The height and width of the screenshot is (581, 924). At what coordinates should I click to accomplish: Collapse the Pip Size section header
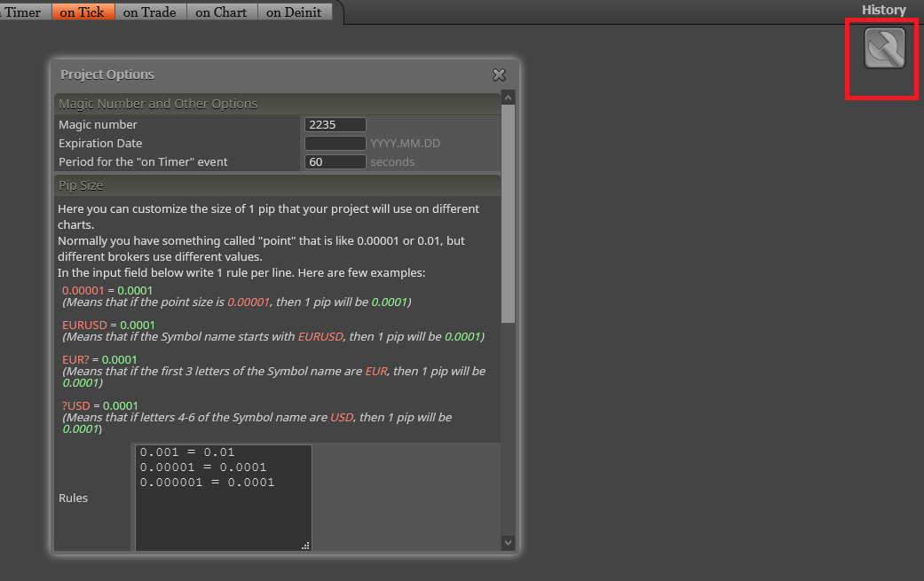point(277,185)
